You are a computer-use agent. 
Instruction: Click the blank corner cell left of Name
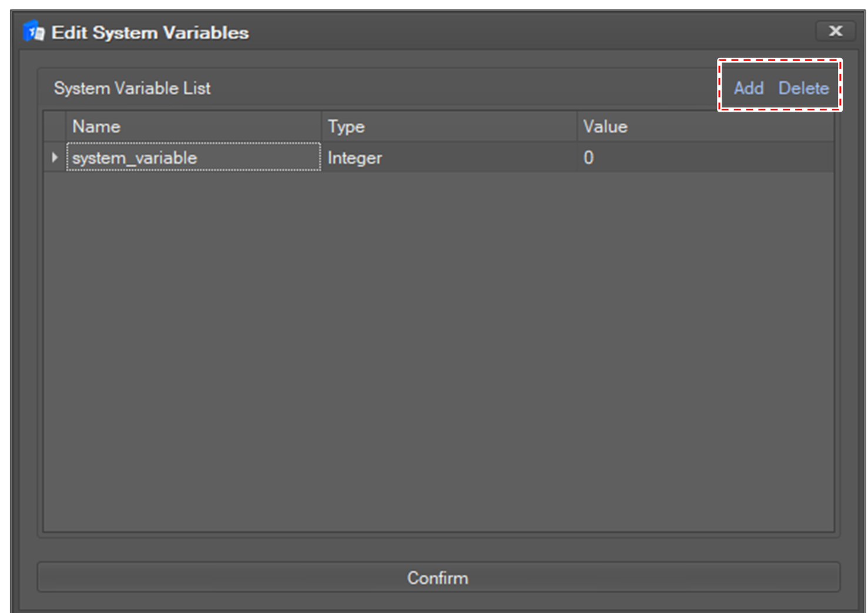pyautogui.click(x=55, y=126)
